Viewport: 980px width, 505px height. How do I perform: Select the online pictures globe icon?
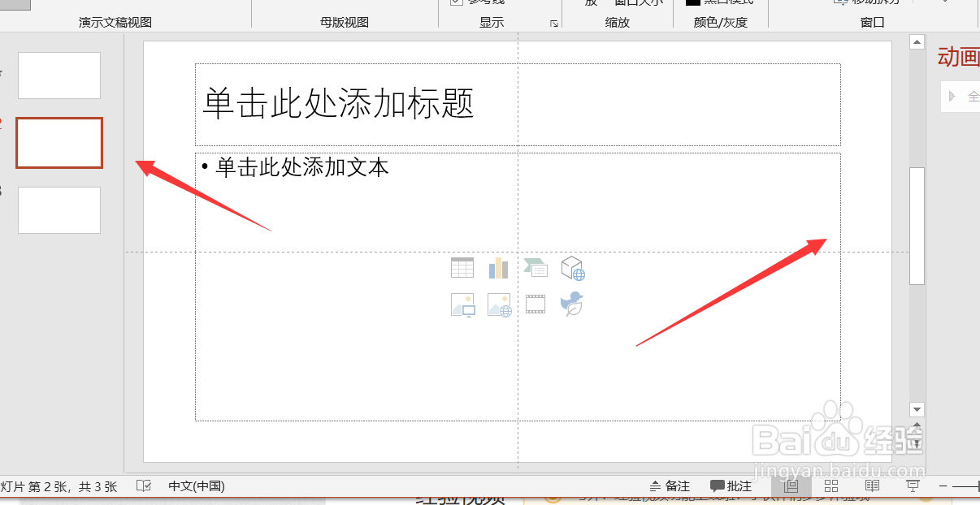click(x=498, y=304)
